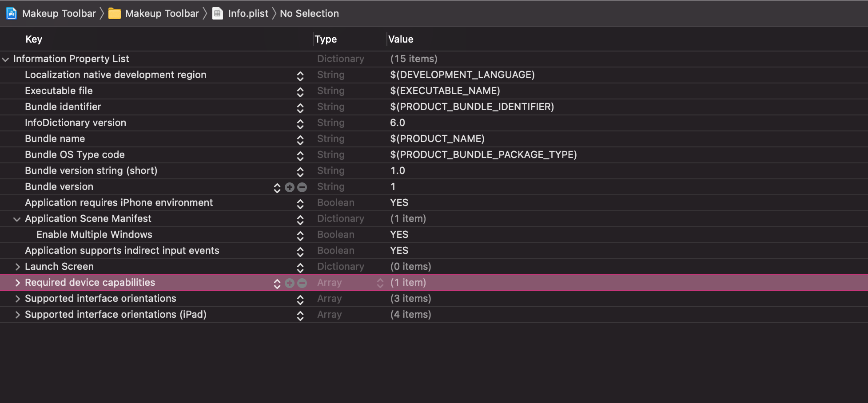Click the minus icon on Bundle version row
868x403 pixels.
tap(302, 187)
